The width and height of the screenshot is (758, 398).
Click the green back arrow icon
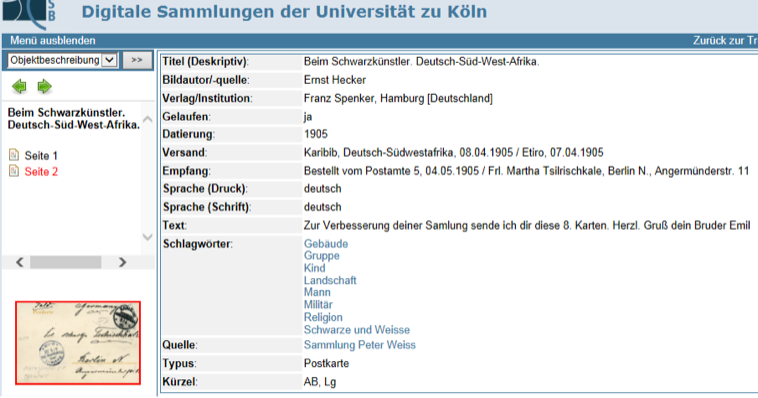click(19, 87)
